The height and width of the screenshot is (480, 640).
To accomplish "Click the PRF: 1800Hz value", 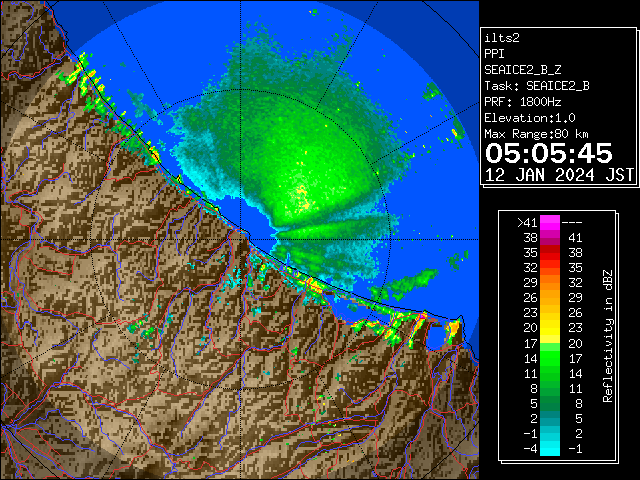I will (x=522, y=102).
